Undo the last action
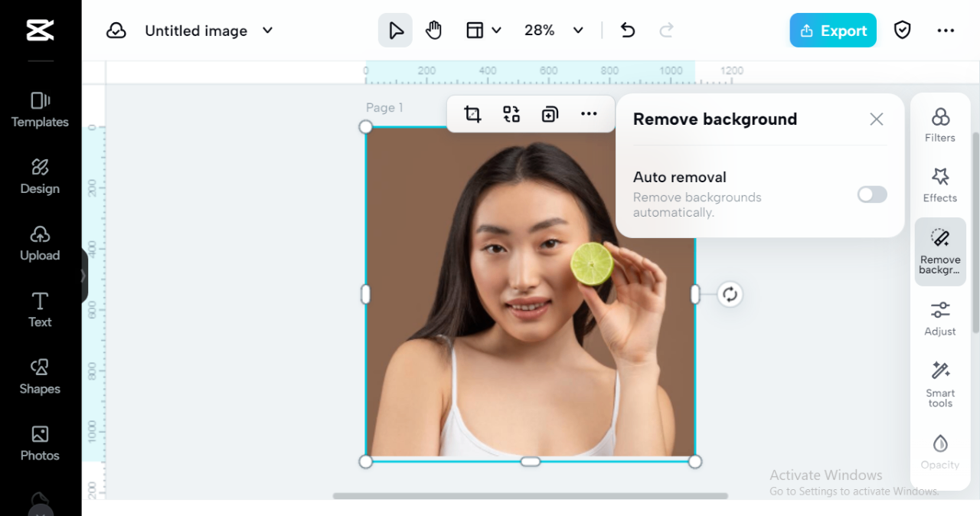The height and width of the screenshot is (516, 980). tap(628, 31)
